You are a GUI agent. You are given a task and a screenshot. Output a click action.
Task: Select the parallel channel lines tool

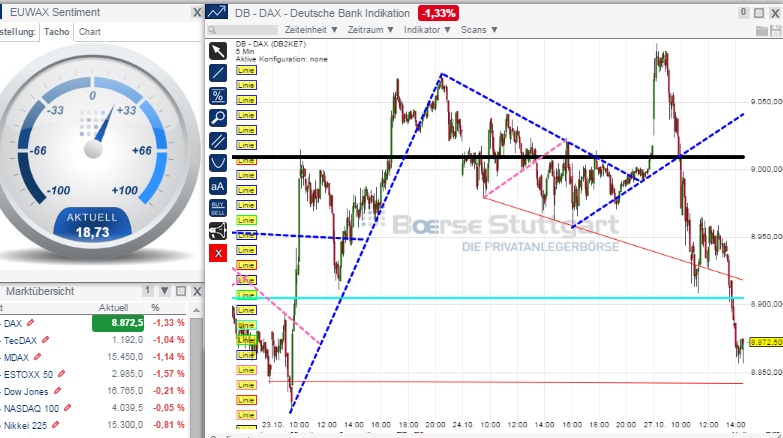click(218, 141)
